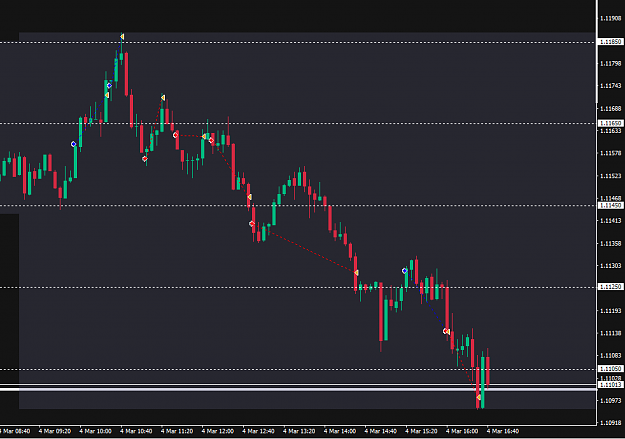Select the trade marker near 1.11138 at 16:00
The height and width of the screenshot is (439, 625).
[x=446, y=331]
